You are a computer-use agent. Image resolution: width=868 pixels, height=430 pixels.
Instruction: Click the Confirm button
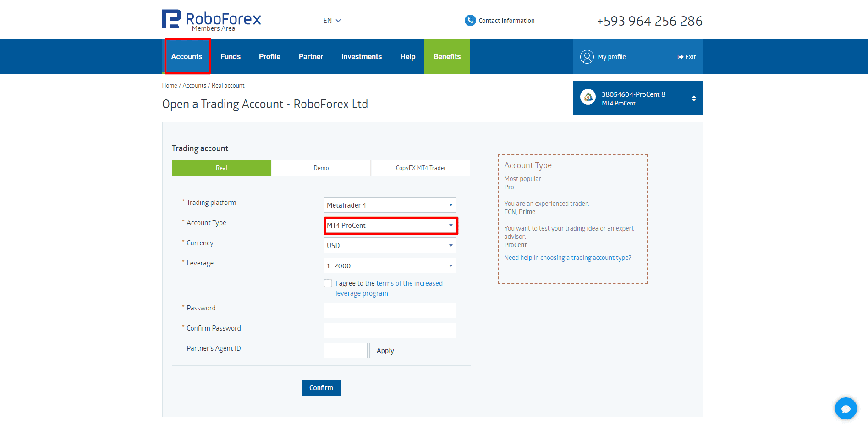[321, 388]
